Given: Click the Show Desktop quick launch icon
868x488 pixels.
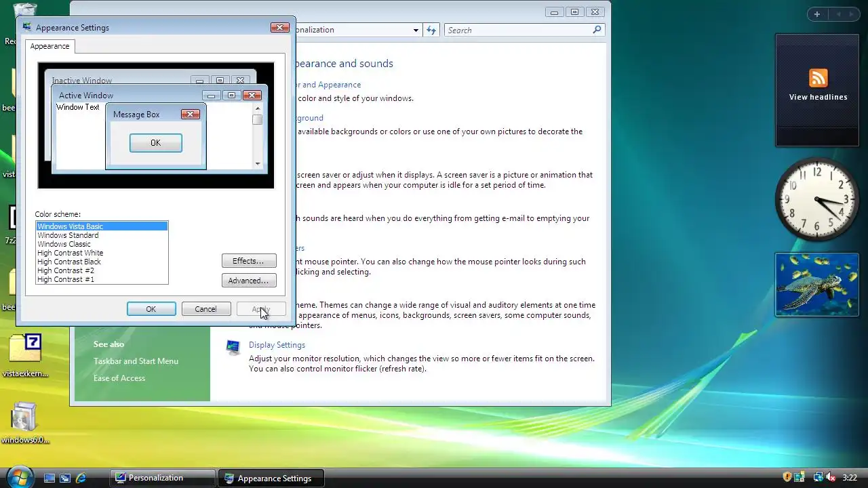Looking at the screenshot, I should point(50,478).
